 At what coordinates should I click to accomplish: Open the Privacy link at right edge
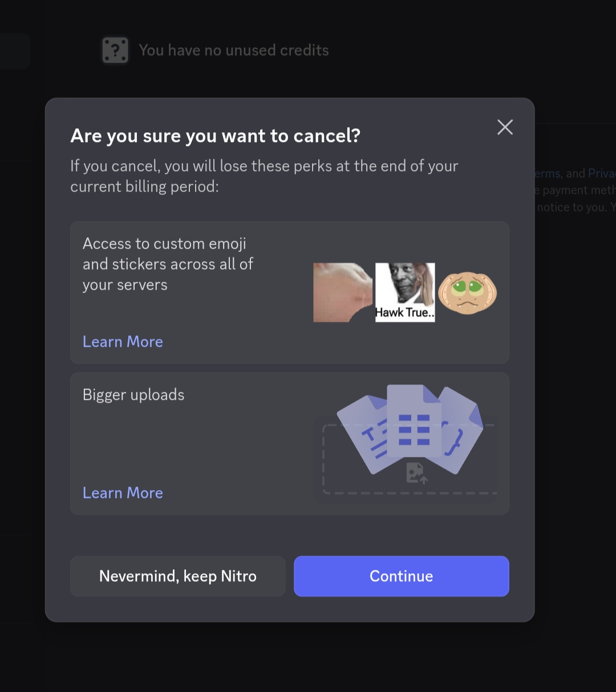(601, 173)
